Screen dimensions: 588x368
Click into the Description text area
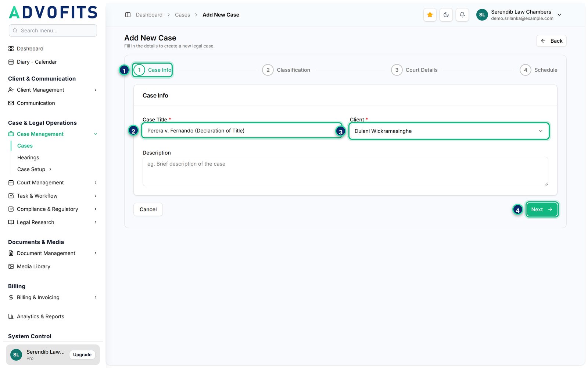(345, 171)
